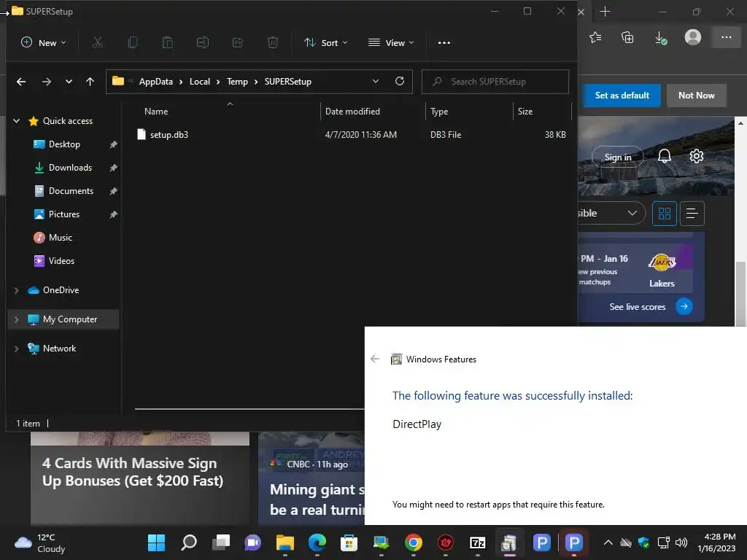Click the Rename icon in Explorer toolbar
Viewport: 747px width, 560px height.
(x=203, y=43)
